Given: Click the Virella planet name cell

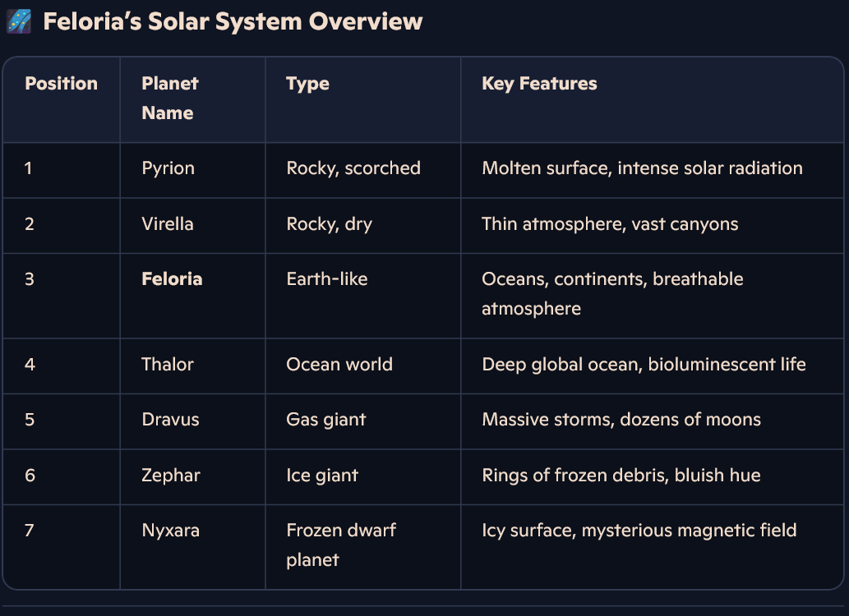Looking at the screenshot, I should coord(168,224).
